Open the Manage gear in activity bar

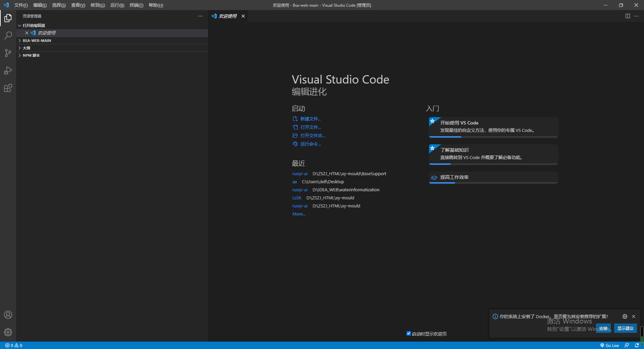[x=8, y=332]
